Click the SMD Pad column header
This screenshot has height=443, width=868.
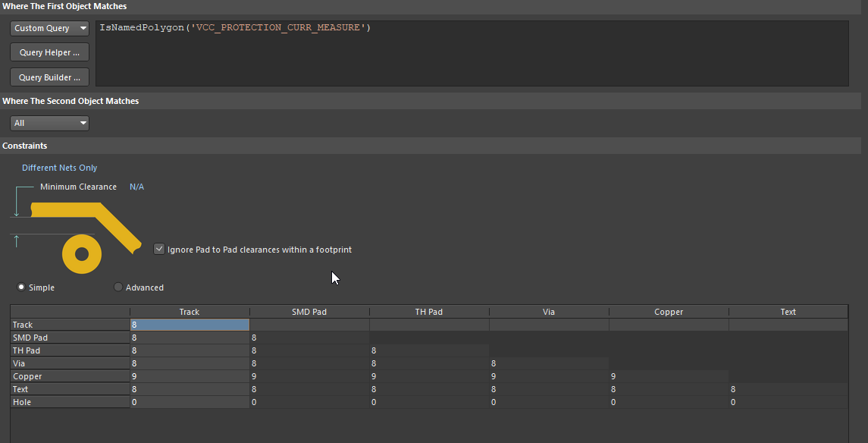(309, 312)
